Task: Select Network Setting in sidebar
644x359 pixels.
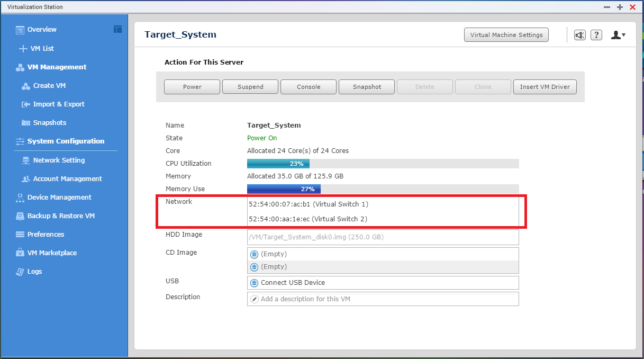Action: point(58,160)
